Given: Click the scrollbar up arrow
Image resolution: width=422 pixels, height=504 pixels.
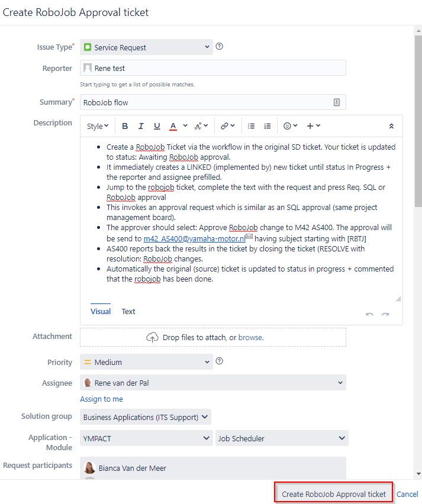Looking at the screenshot, I should pos(418,31).
